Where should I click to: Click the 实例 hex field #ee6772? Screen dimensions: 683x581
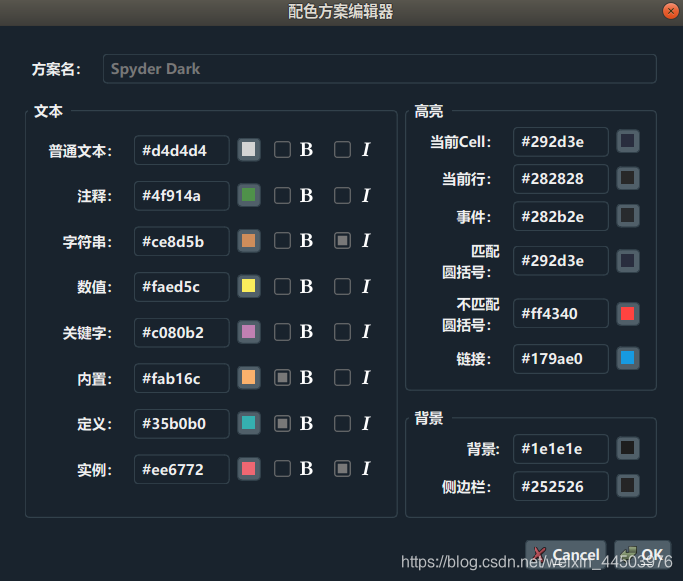coord(182,469)
